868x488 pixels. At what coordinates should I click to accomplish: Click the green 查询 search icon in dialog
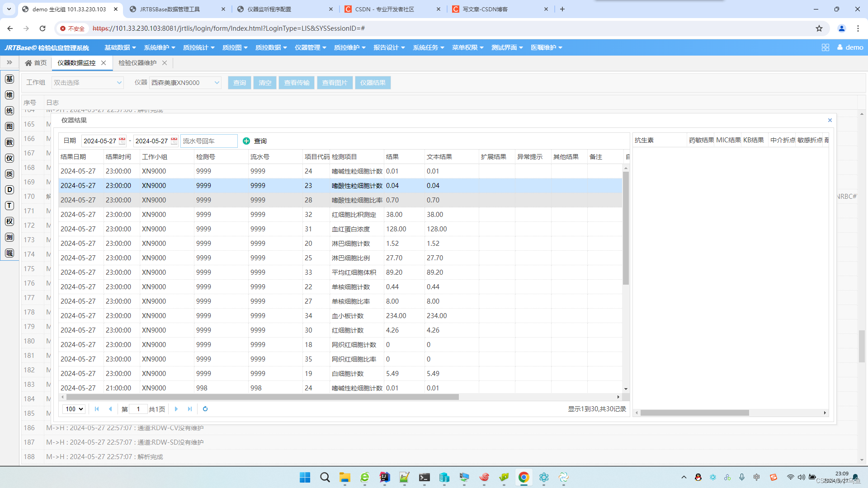pos(246,141)
